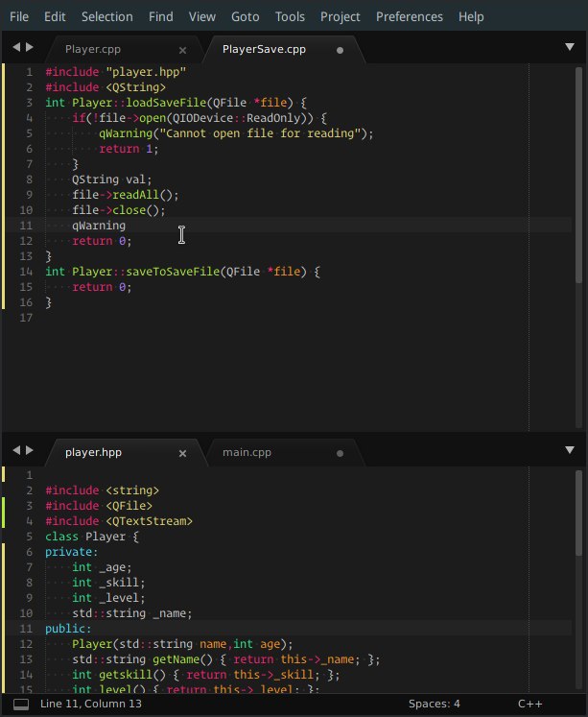Screen dimensions: 588x717
Task: Open the Tools menu
Action: (290, 16)
